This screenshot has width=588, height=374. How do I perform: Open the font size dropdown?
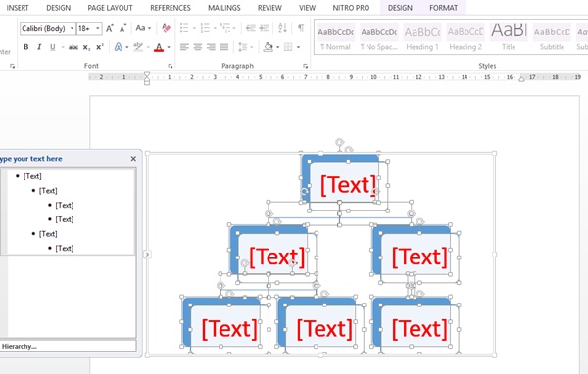point(97,28)
